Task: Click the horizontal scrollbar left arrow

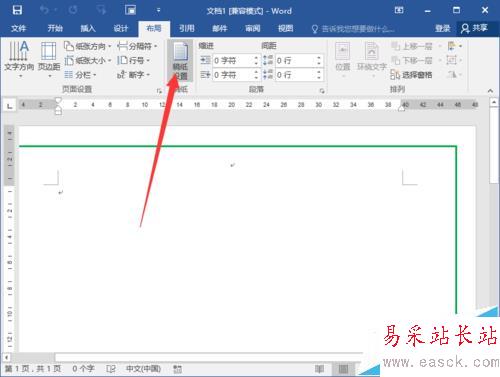Action: [x=7, y=357]
